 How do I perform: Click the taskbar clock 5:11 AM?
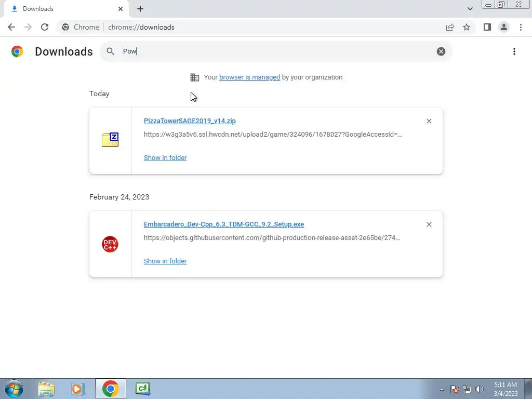point(506,389)
